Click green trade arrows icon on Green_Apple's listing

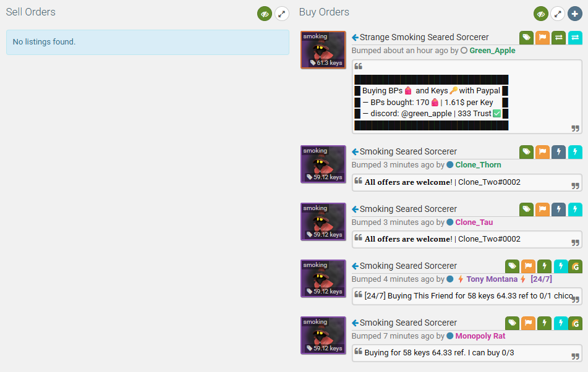tap(559, 38)
